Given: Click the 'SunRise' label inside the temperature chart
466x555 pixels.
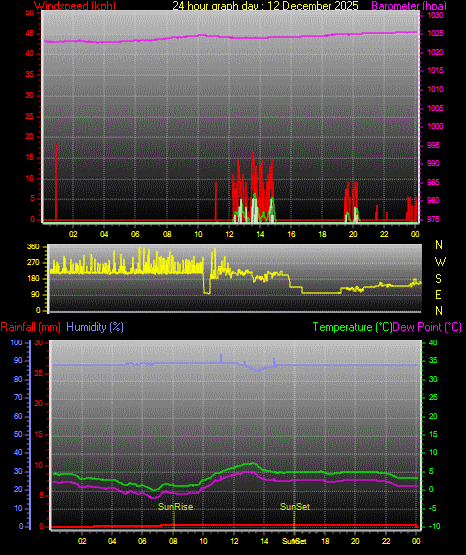Looking at the screenshot, I should coord(176,507).
